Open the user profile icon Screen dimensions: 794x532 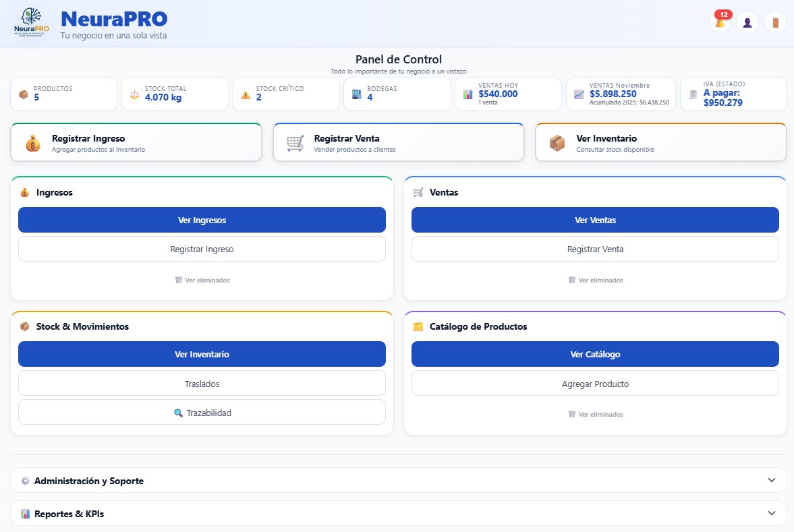[747, 22]
